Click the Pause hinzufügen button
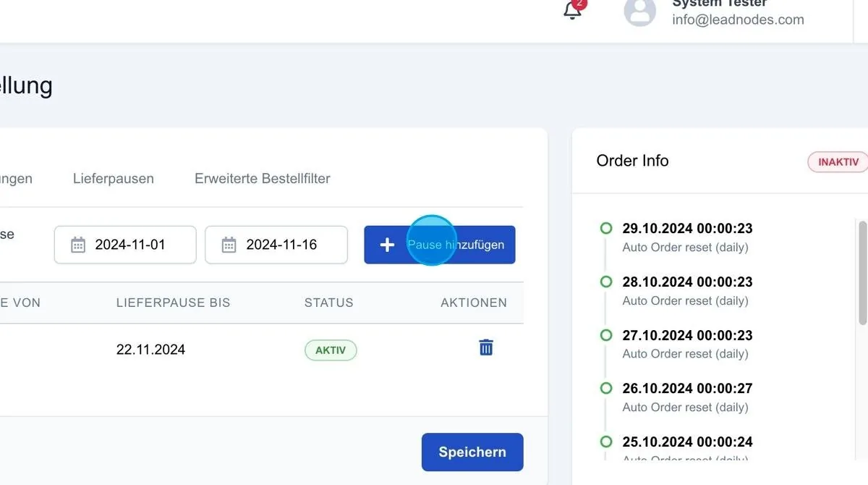 click(x=440, y=245)
